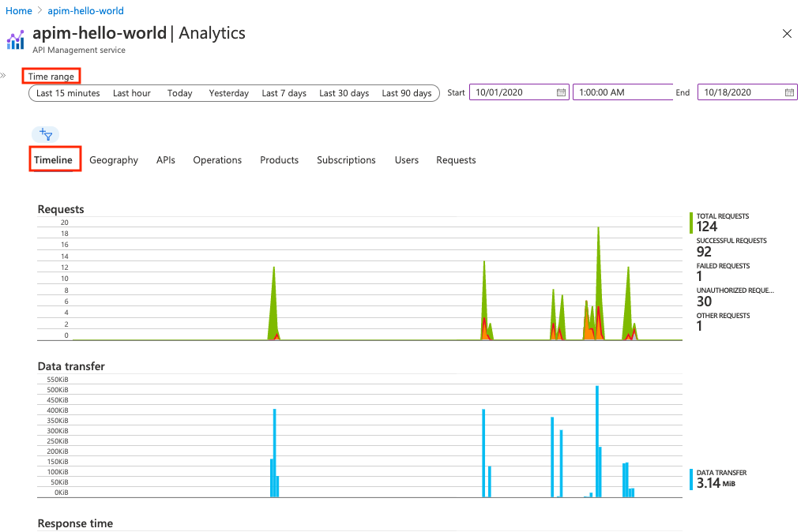Switch to the Operations tab
Image resolution: width=801 pixels, height=532 pixels.
(217, 159)
